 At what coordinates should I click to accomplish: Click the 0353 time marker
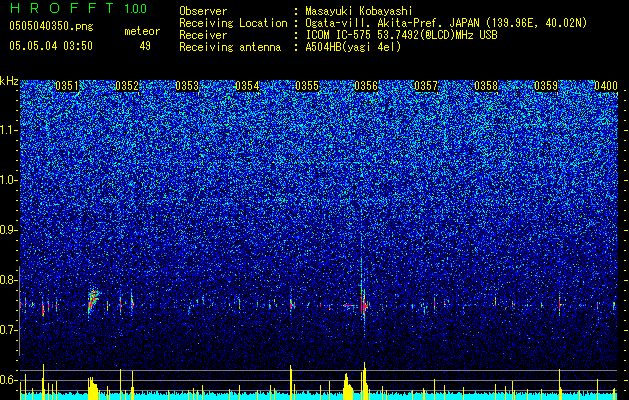(x=187, y=86)
